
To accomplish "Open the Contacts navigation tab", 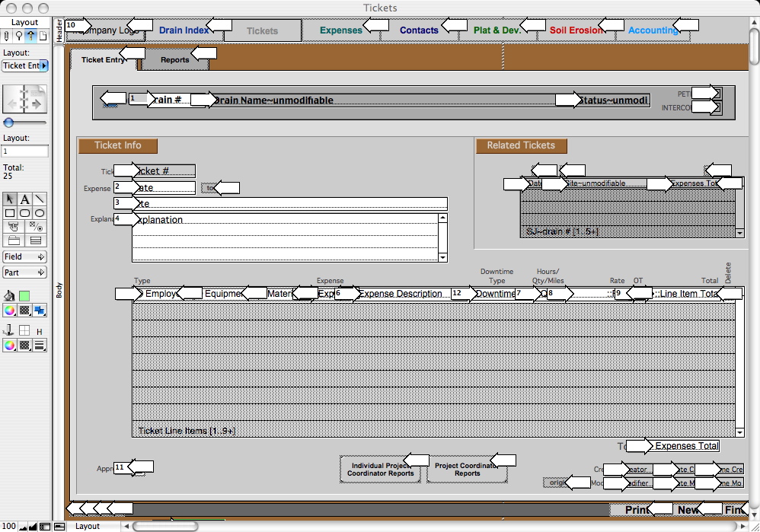I will 419,30.
